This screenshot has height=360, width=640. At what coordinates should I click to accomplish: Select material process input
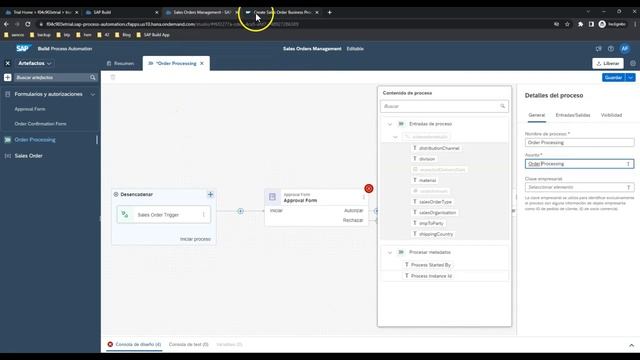[424, 180]
